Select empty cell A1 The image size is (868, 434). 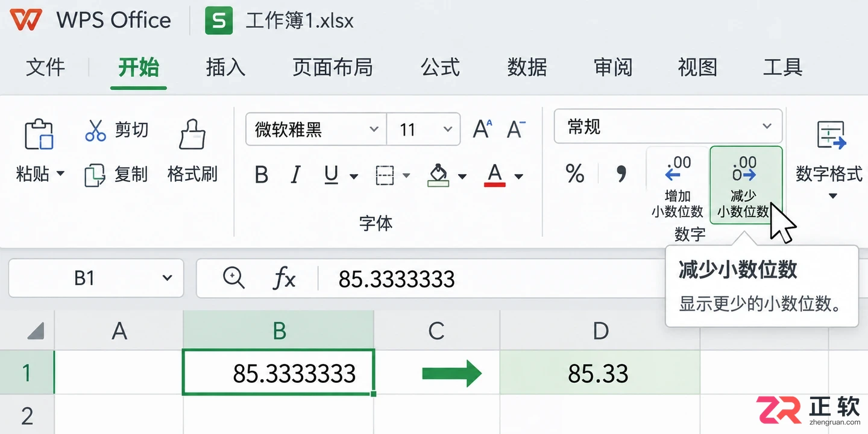(119, 373)
